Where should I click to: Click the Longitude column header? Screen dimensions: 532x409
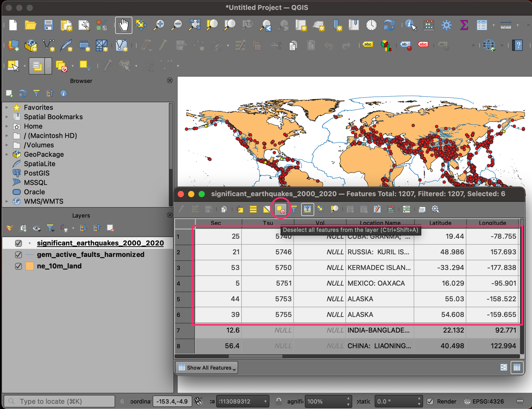point(492,223)
